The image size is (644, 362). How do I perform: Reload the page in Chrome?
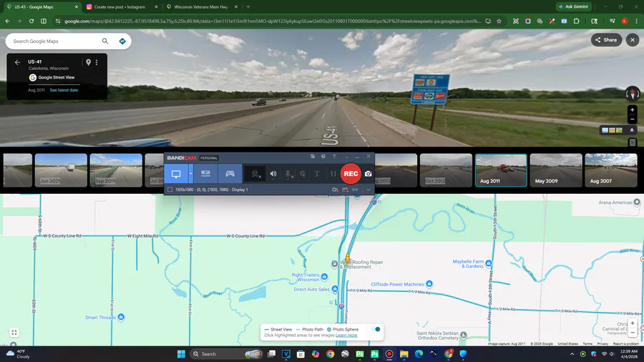click(31, 21)
